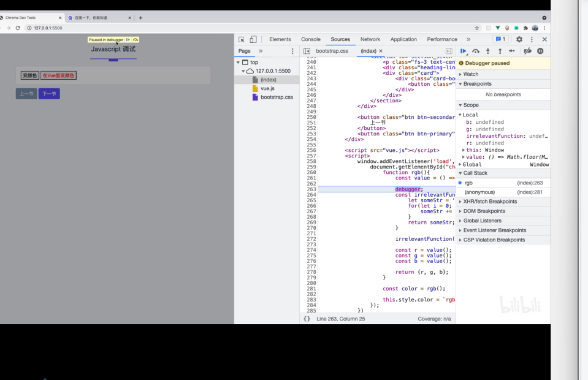Select the (anonymous) call stack frame
588x380 pixels.
coord(503,192)
